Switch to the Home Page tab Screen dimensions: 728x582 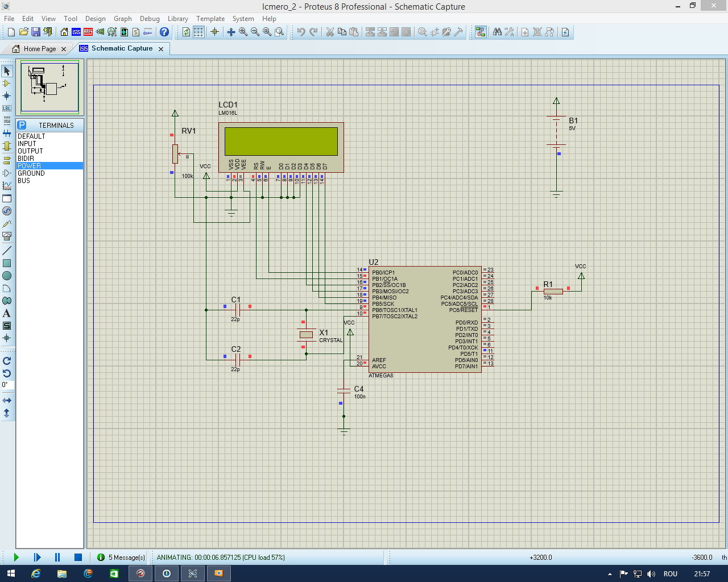[39, 49]
